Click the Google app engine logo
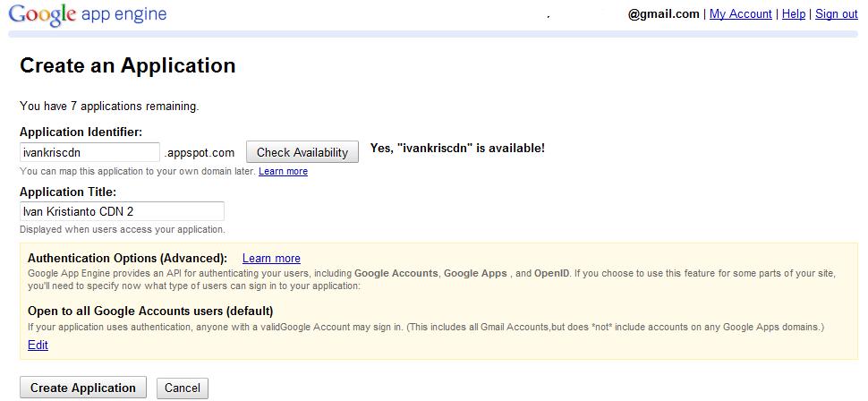868x401 pixels. (x=88, y=13)
